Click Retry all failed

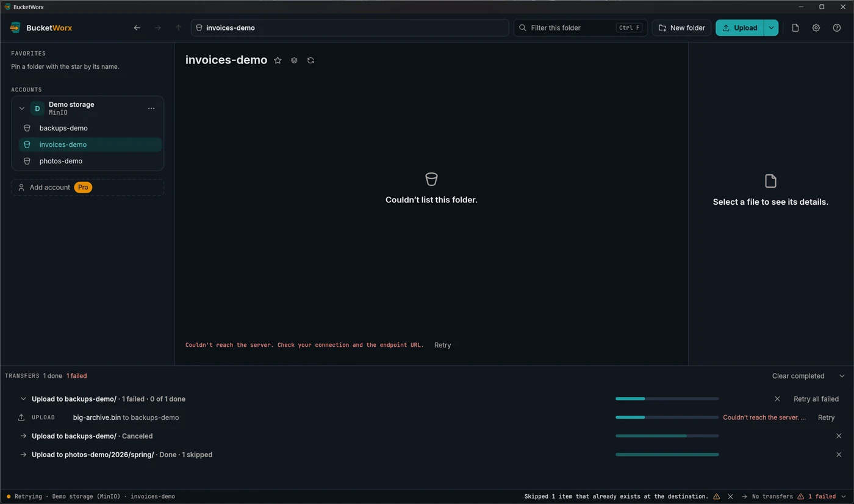(x=816, y=399)
